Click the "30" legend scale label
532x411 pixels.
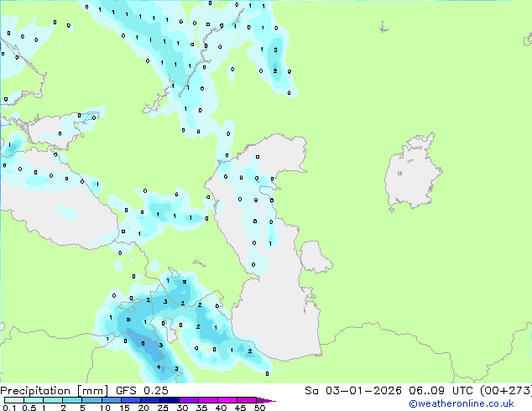click(x=182, y=408)
